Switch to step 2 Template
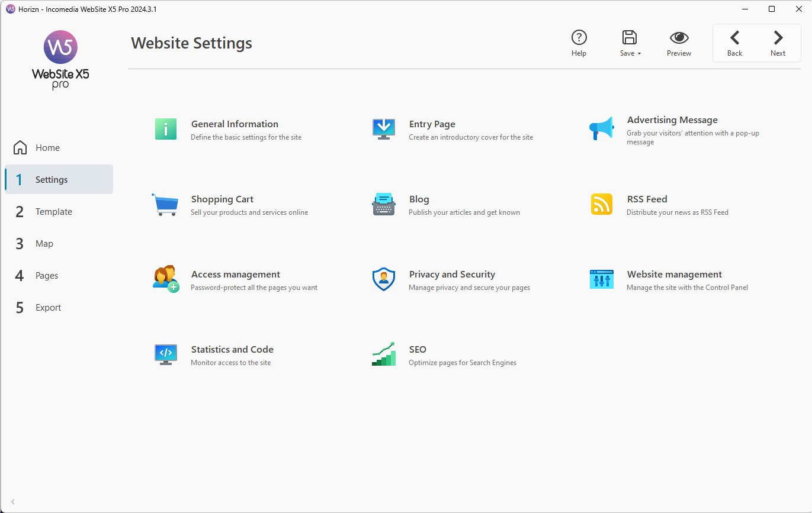The height and width of the screenshot is (513, 812). (53, 212)
